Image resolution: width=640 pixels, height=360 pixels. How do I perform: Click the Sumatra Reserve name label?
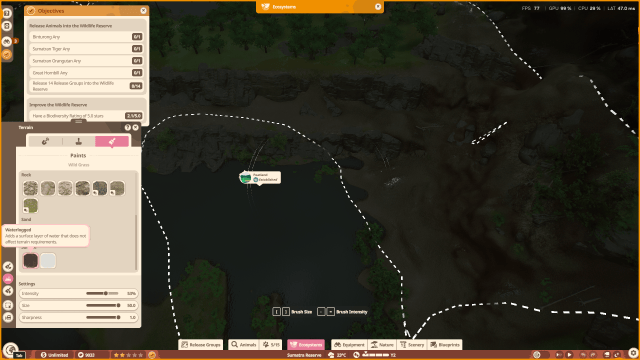304,355
